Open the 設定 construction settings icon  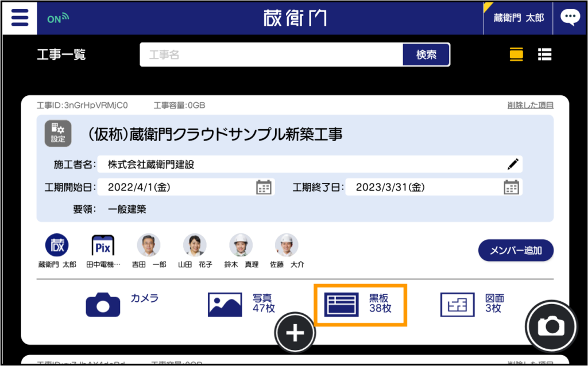tap(58, 133)
